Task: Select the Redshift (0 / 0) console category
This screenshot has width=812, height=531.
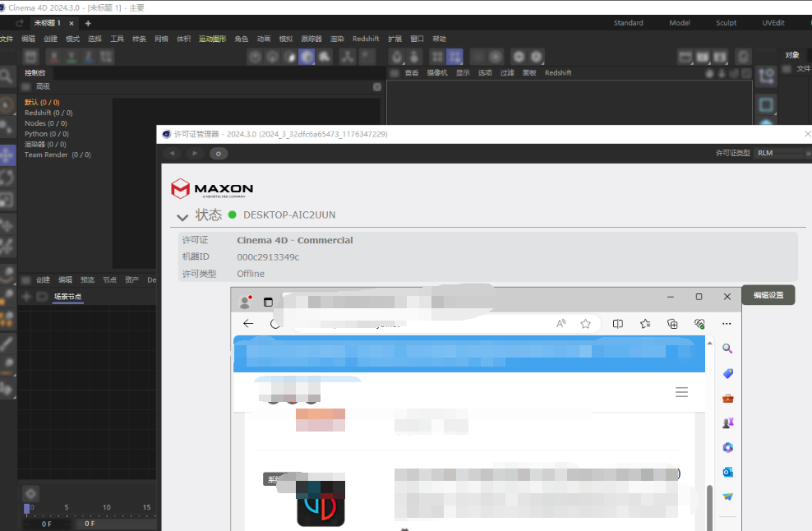Action: [48, 113]
